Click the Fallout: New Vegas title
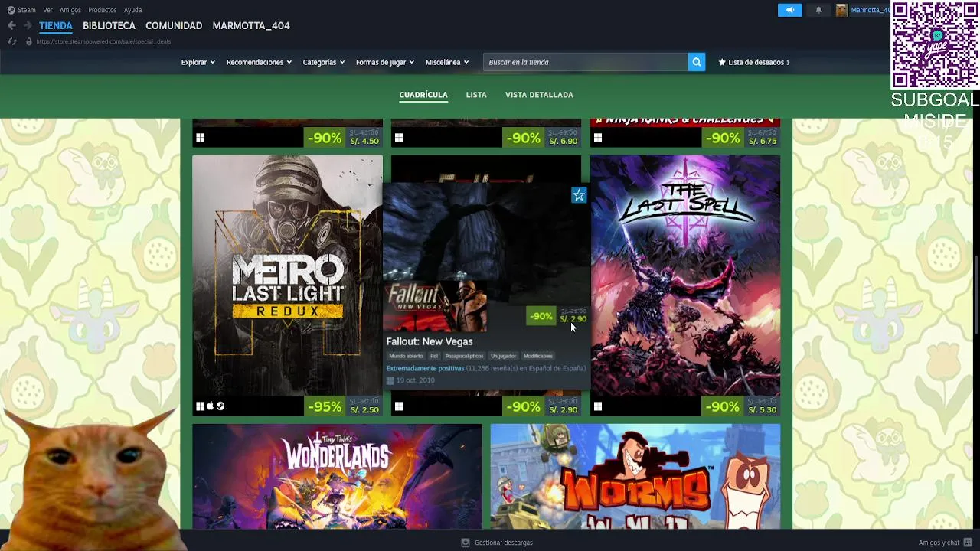 click(430, 341)
